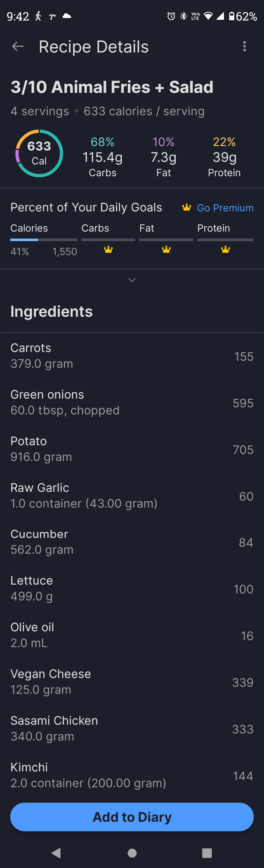Viewport: 264px width, 868px height.
Task: Open the Kimchi ingredient entry
Action: pos(132,776)
